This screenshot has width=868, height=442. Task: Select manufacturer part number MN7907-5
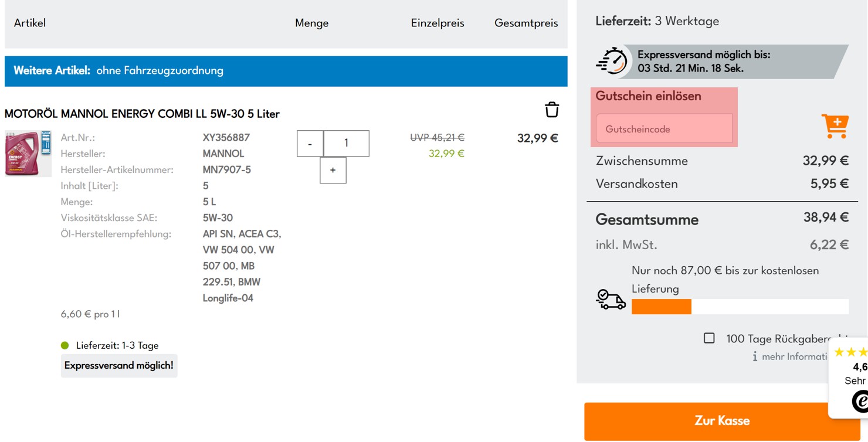(x=227, y=170)
